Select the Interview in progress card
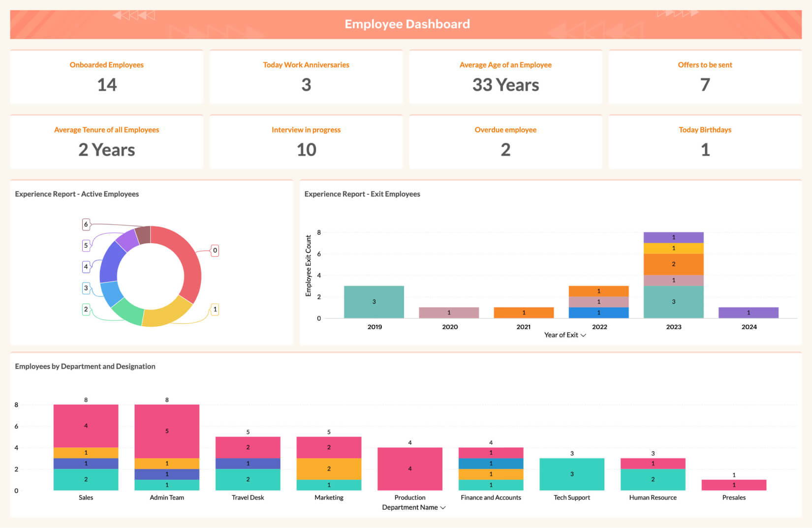The height and width of the screenshot is (528, 812). point(306,142)
